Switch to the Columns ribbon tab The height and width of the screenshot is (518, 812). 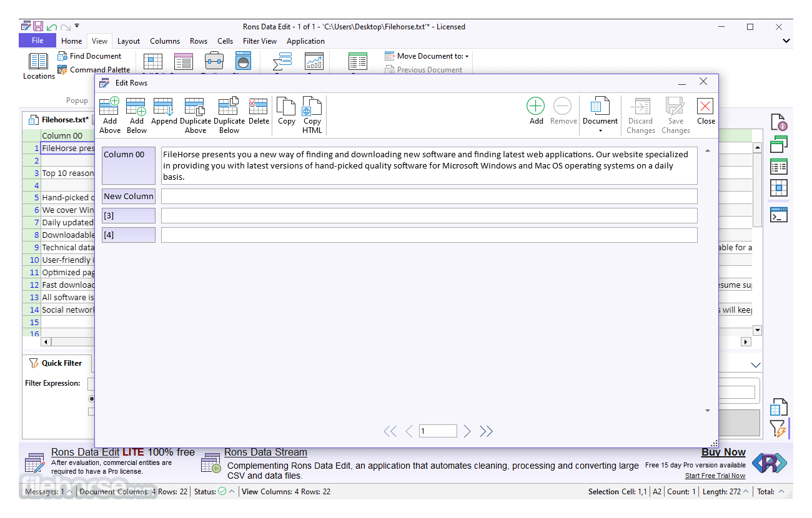[165, 41]
